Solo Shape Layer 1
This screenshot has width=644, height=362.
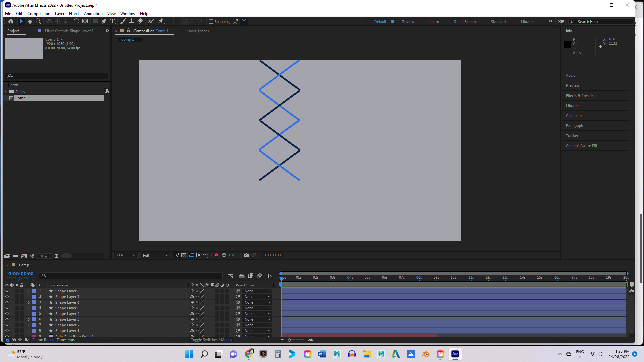click(x=17, y=330)
